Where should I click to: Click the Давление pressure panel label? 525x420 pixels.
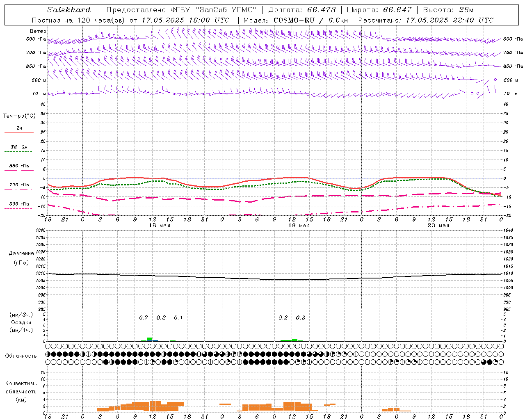point(21,253)
